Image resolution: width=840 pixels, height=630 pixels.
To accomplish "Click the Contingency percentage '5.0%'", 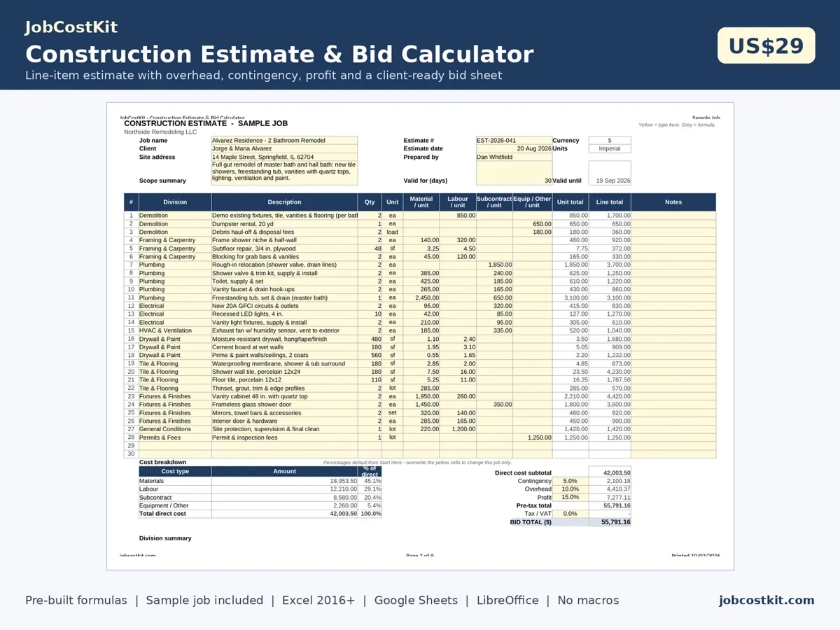I will [570, 481].
